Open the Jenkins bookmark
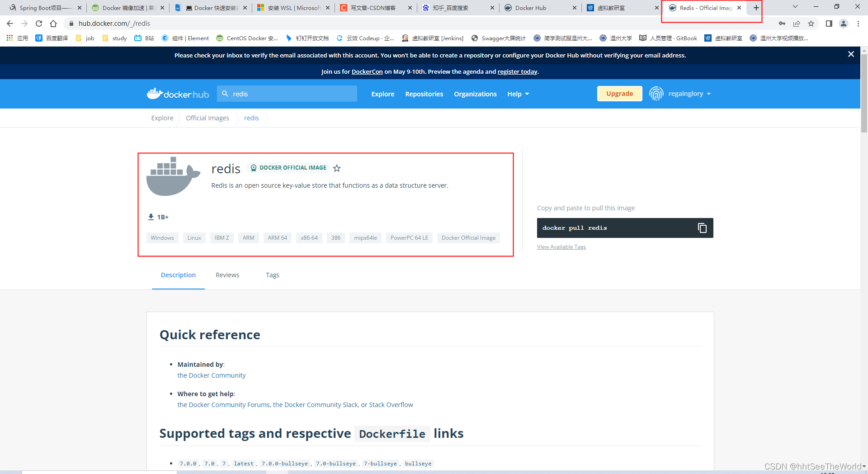The image size is (868, 474). click(x=433, y=38)
